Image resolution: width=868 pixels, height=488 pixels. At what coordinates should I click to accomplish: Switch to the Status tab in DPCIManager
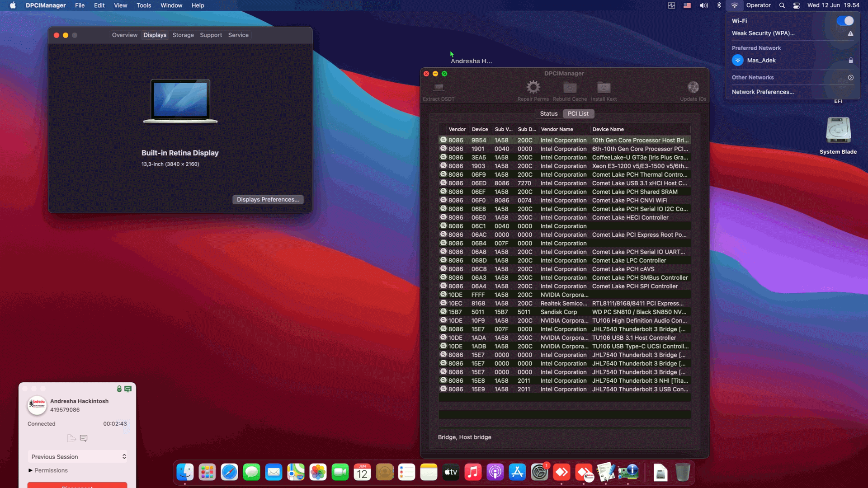coord(549,114)
